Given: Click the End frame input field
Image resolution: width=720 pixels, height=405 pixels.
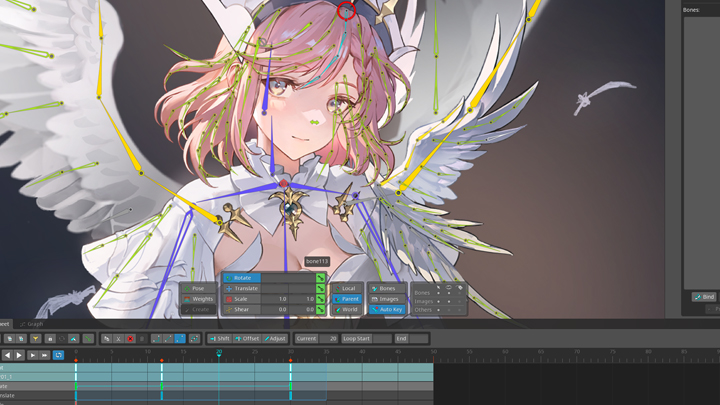Looking at the screenshot, I should (x=418, y=339).
